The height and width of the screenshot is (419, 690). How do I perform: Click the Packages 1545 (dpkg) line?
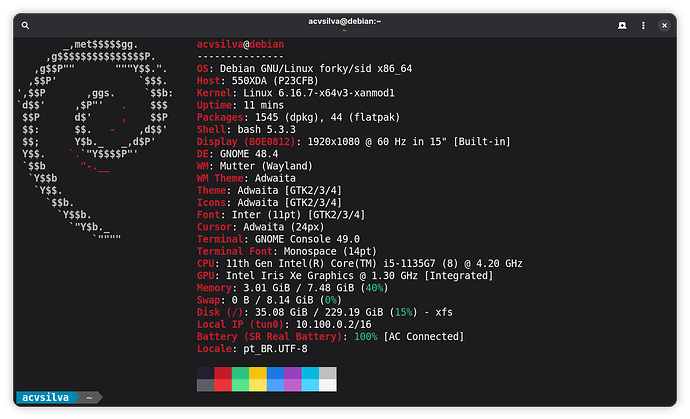tap(298, 118)
